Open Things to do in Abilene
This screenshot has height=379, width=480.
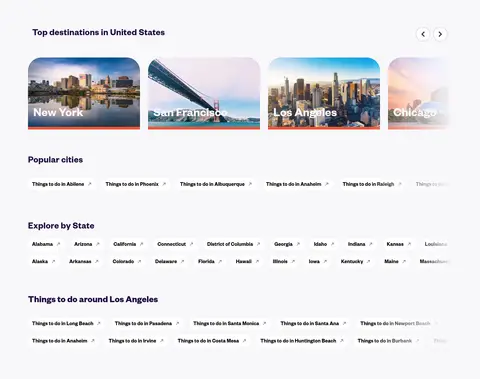pyautogui.click(x=62, y=184)
